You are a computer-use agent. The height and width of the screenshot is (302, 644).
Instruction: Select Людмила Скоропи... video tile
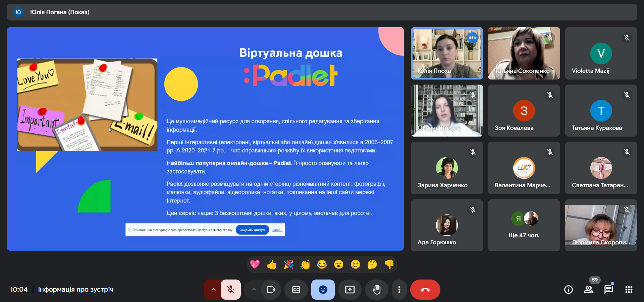[601, 225]
